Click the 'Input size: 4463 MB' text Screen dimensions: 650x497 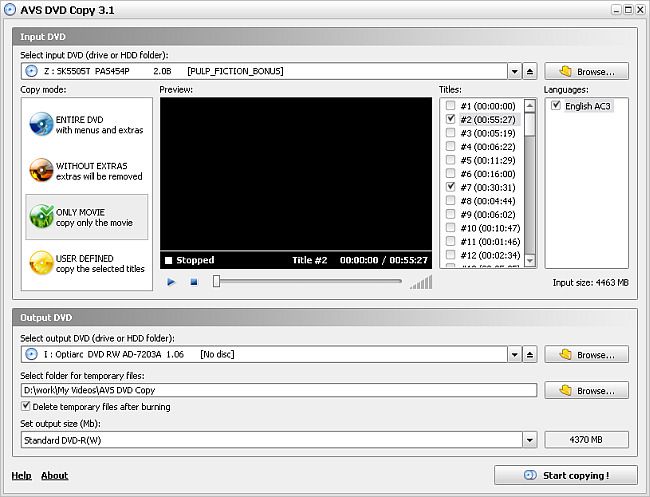(x=590, y=283)
